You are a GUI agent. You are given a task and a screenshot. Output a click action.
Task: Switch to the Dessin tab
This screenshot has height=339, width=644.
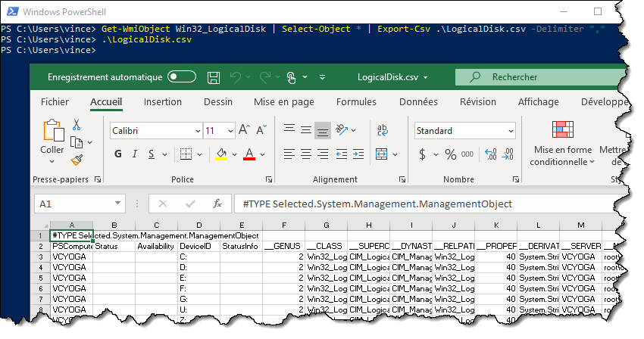click(x=218, y=102)
